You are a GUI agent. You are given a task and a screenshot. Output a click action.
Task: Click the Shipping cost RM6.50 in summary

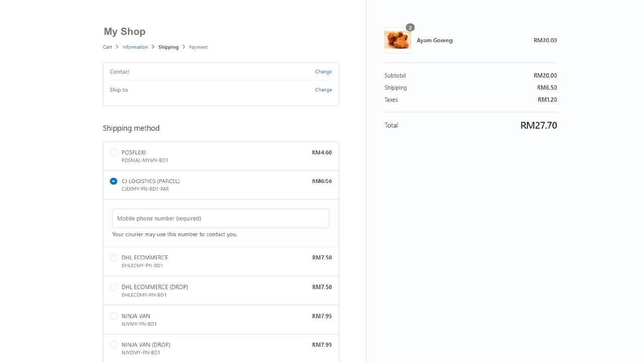click(547, 87)
